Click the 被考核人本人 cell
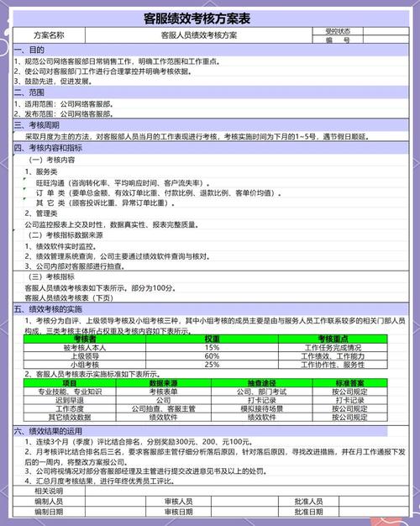The height and width of the screenshot is (526, 420). click(85, 348)
